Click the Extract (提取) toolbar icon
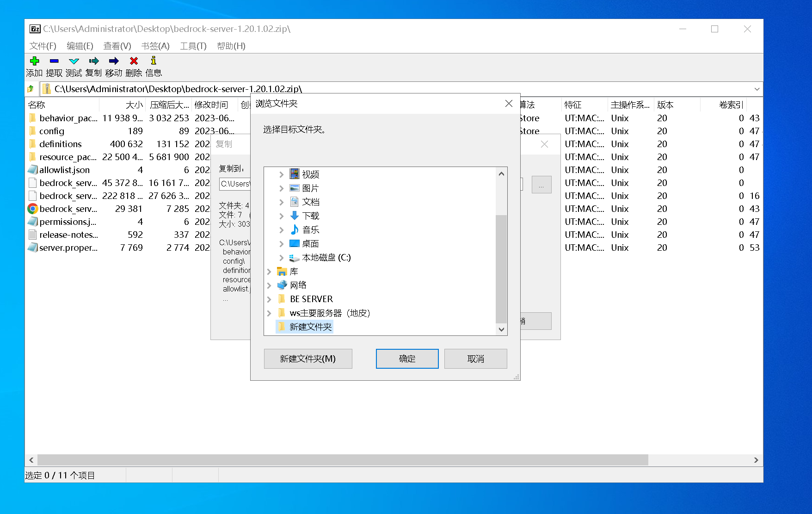812x514 pixels. pos(54,61)
